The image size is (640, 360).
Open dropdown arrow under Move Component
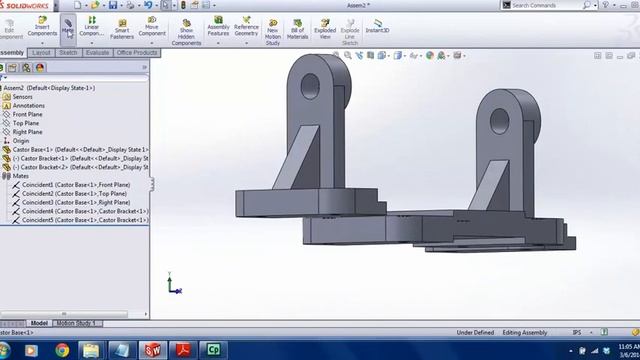[152, 42]
